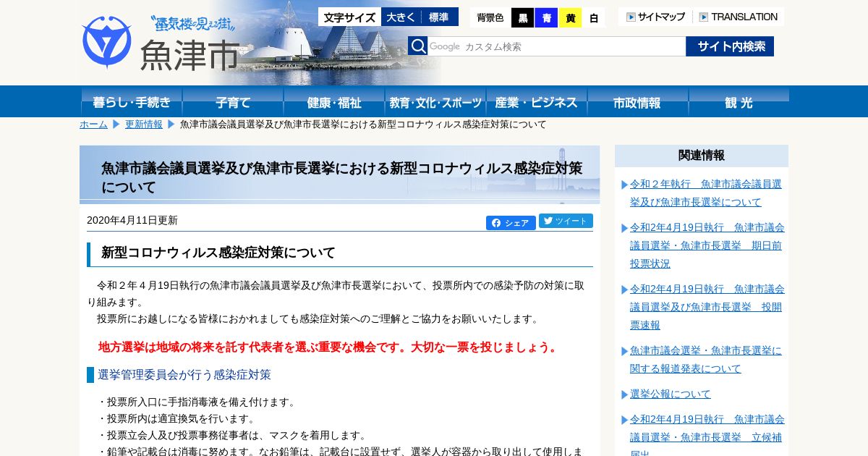Click the 文字サイズ label
868x456 pixels.
[349, 17]
